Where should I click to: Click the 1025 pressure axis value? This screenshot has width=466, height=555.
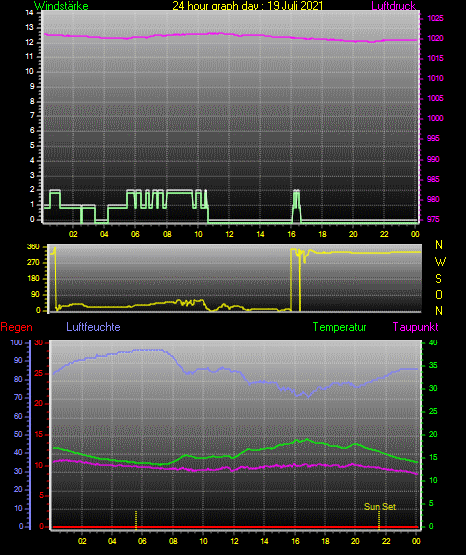coord(435,18)
